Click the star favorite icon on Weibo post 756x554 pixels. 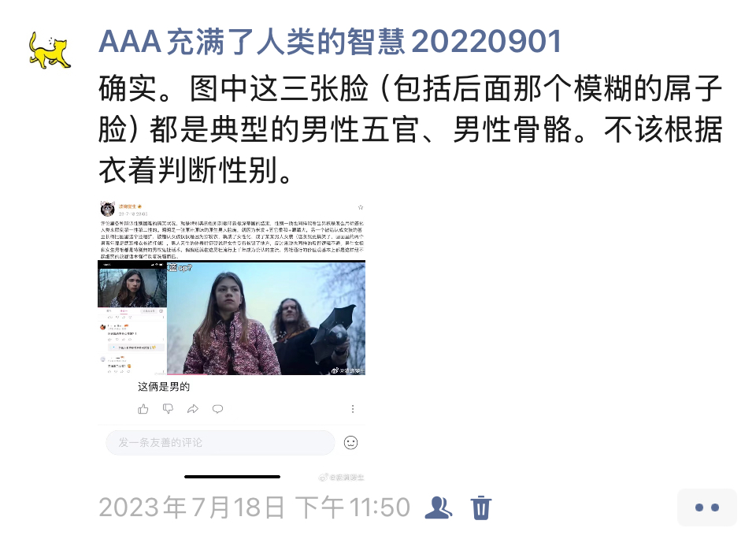360,207
